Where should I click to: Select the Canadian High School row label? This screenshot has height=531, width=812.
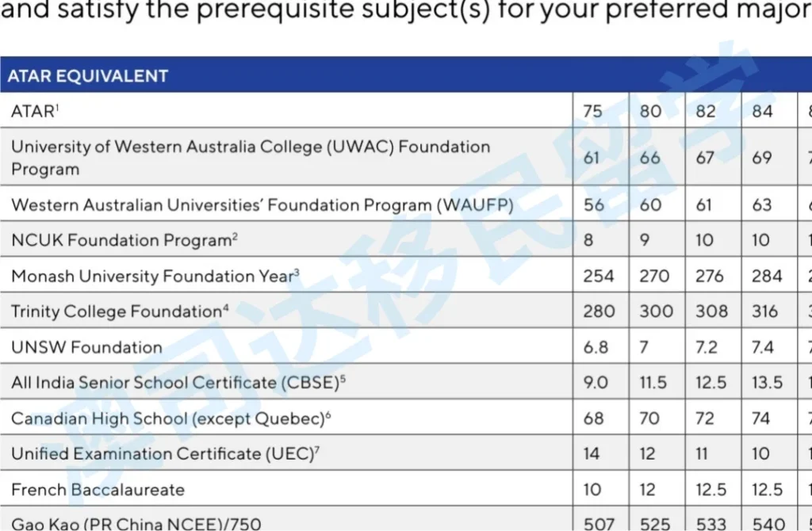tap(170, 418)
